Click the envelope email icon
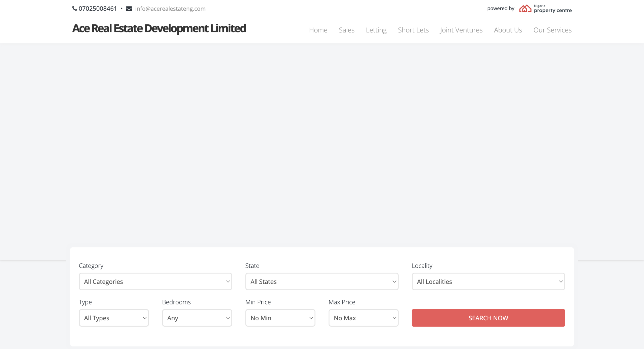Image resolution: width=644 pixels, height=349 pixels. pos(129,9)
